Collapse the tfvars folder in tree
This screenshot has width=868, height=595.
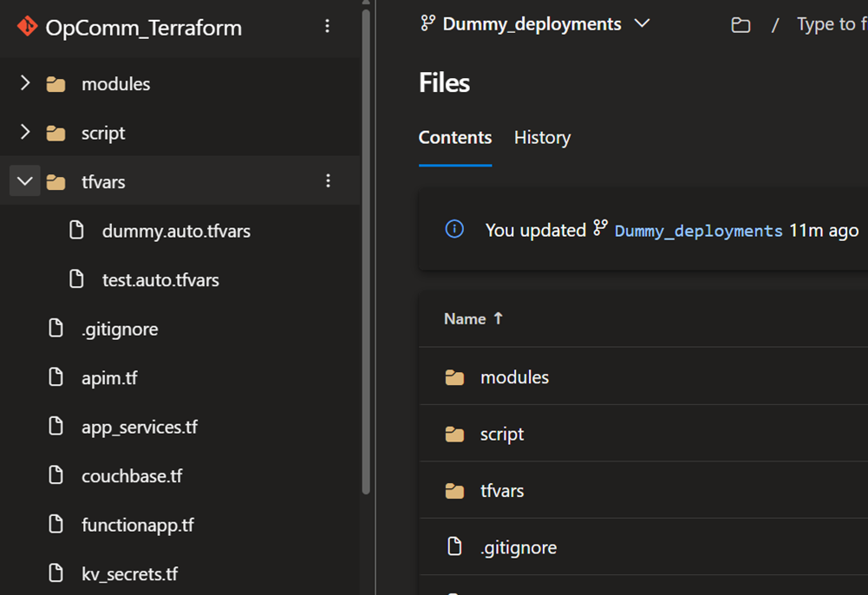25,181
